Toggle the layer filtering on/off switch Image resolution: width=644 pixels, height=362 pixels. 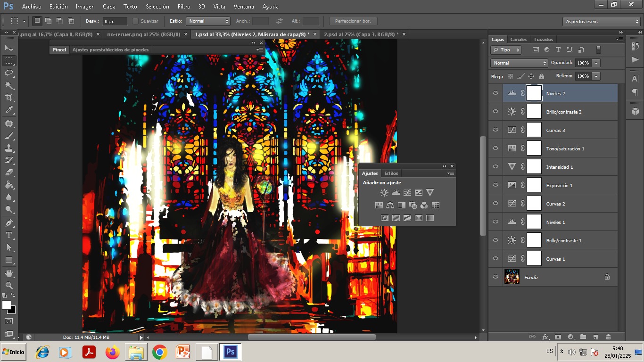pyautogui.click(x=598, y=49)
